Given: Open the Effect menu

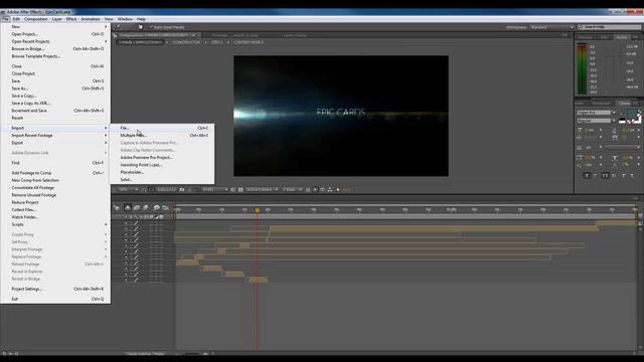Looking at the screenshot, I should 71,19.
